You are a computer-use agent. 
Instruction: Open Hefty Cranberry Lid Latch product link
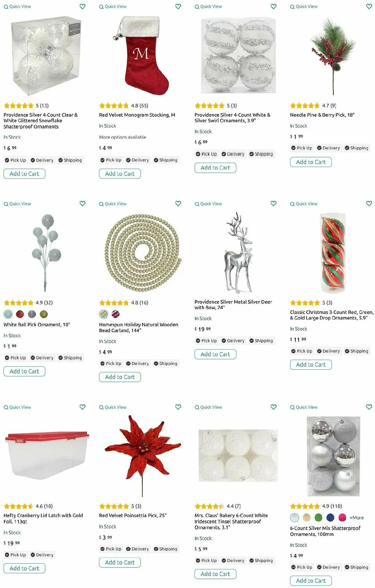click(43, 518)
